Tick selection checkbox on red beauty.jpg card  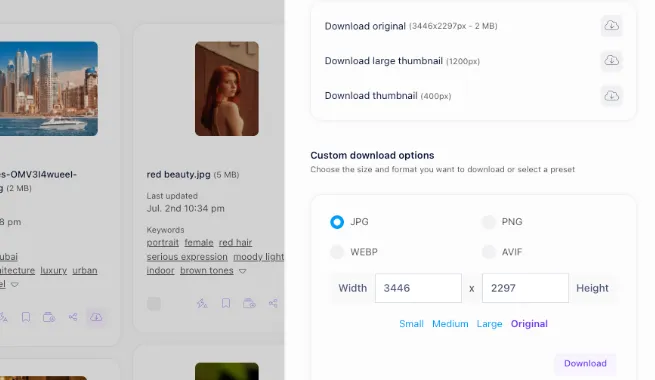pos(154,304)
